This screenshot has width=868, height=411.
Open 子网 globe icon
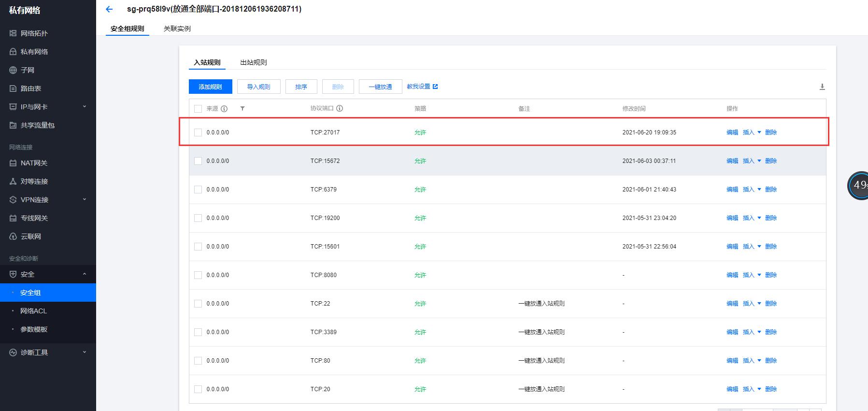tap(13, 70)
